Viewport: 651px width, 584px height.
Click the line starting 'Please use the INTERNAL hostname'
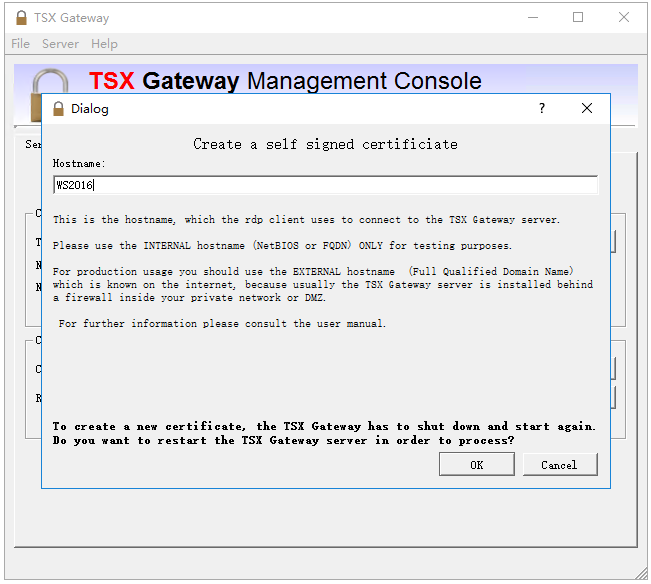pyautogui.click(x=282, y=246)
